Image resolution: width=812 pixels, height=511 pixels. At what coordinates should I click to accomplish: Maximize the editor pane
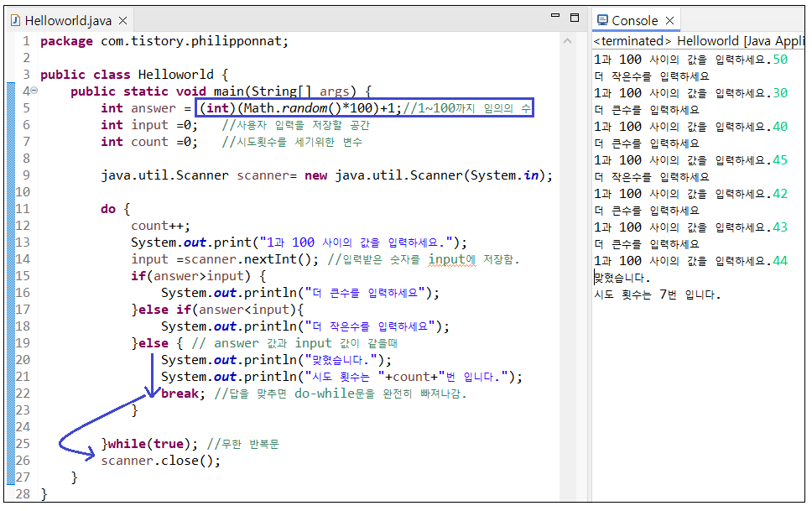[575, 18]
